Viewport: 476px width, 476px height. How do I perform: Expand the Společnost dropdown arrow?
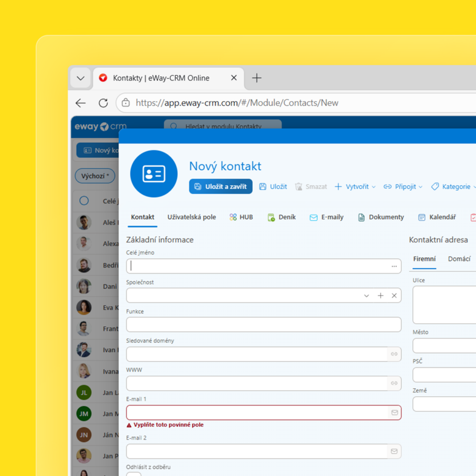coord(367,296)
